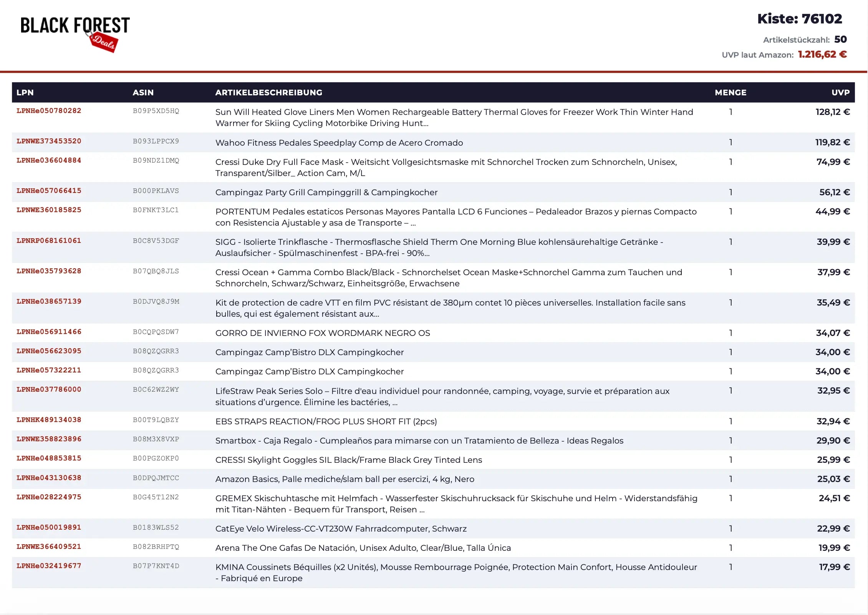Click the MENGE column header
Viewport: 868px width, 615px height.
[730, 93]
